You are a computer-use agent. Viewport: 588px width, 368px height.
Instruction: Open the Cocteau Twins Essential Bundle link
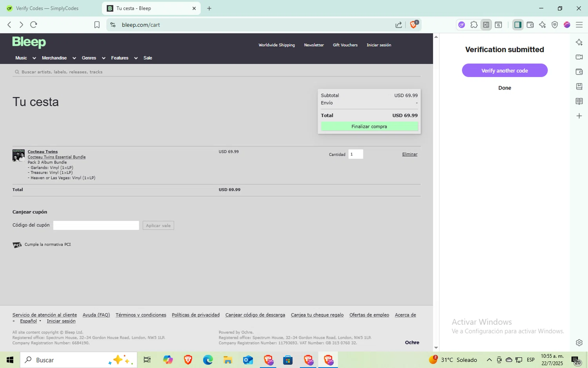click(x=56, y=157)
